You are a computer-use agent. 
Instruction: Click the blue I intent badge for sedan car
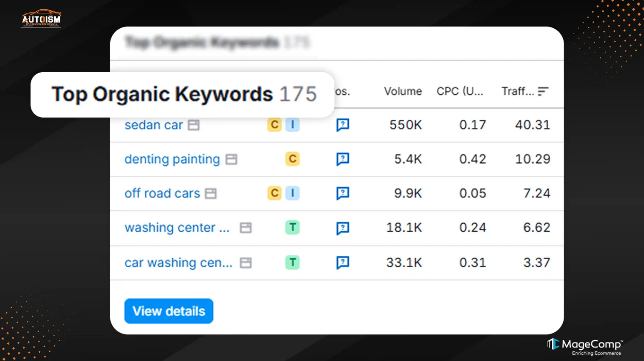point(292,125)
